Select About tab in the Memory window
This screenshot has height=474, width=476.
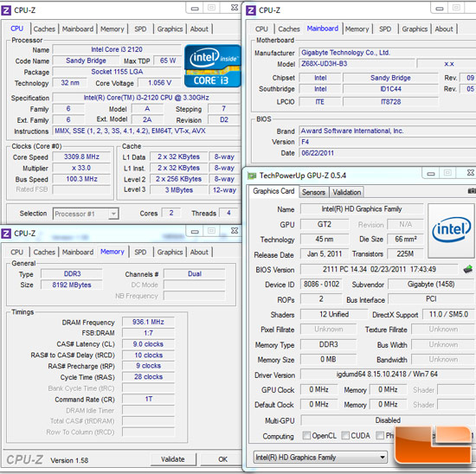pyautogui.click(x=199, y=253)
